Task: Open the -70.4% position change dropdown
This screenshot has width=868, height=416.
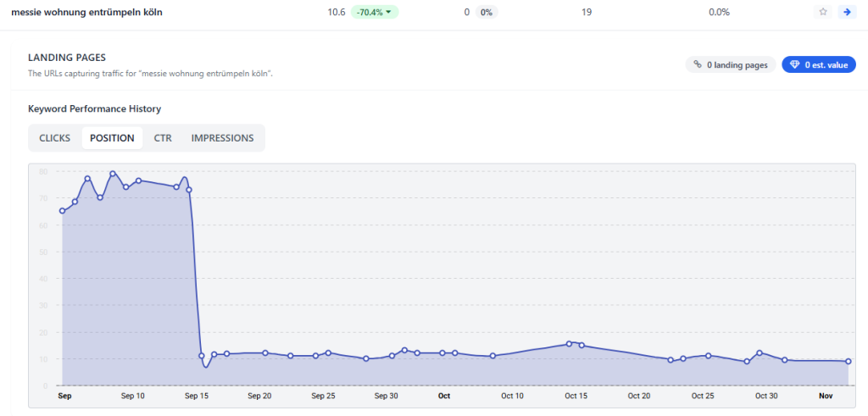Action: [x=376, y=12]
